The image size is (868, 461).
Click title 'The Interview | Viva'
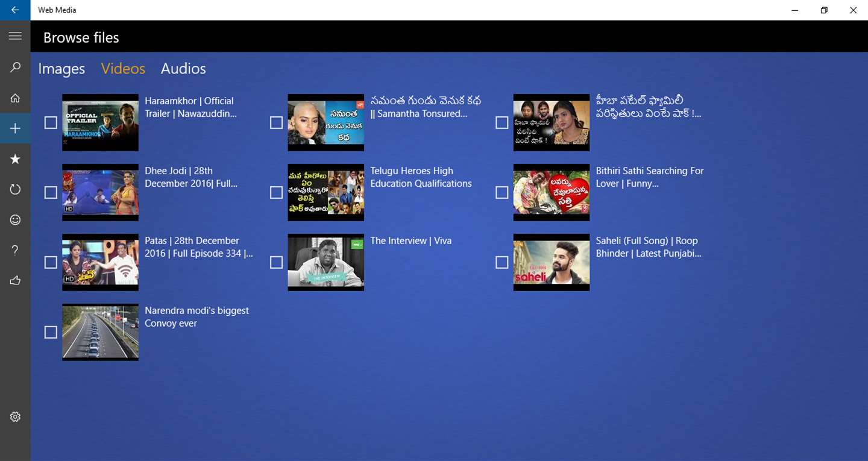pos(410,240)
